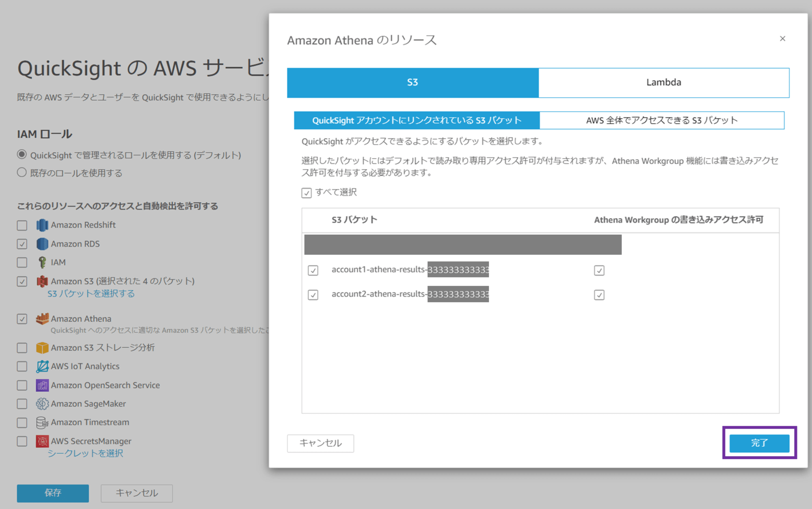Enable Amazon OpenSearch Service checkbox
Image resolution: width=812 pixels, height=509 pixels.
pyautogui.click(x=22, y=386)
